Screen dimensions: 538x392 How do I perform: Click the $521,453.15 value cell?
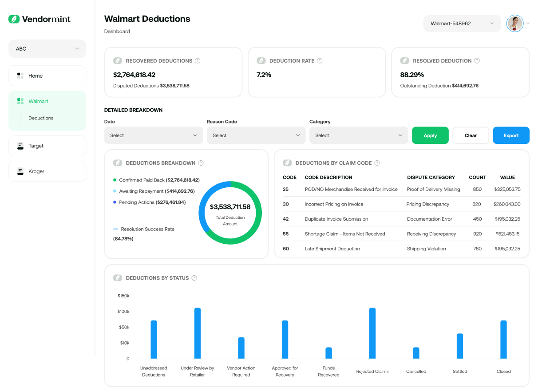coord(507,234)
